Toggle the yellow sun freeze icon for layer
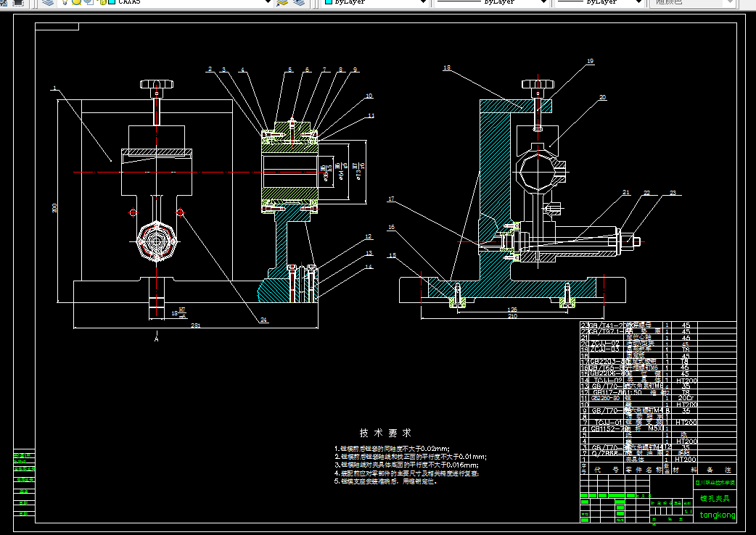 coord(77,2)
